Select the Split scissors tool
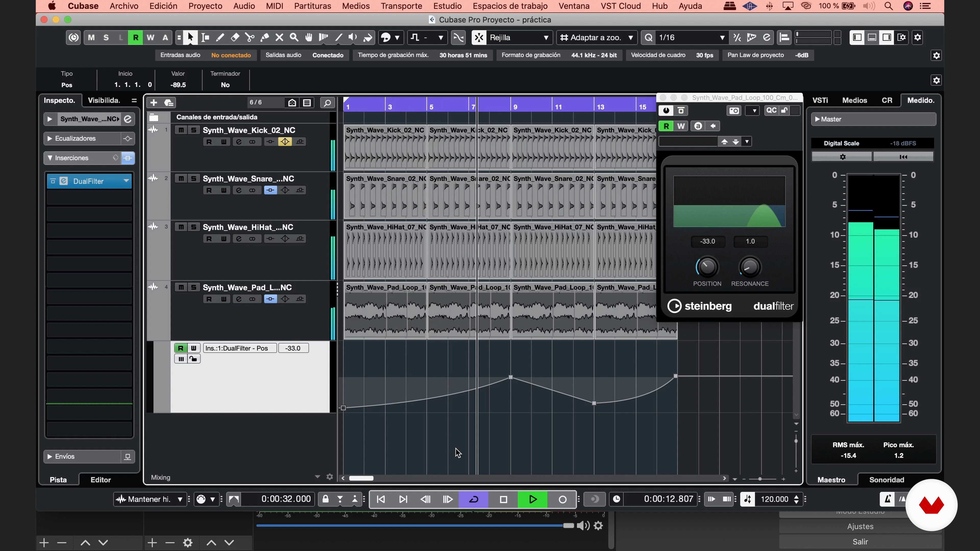980x551 pixels. pos(250,37)
